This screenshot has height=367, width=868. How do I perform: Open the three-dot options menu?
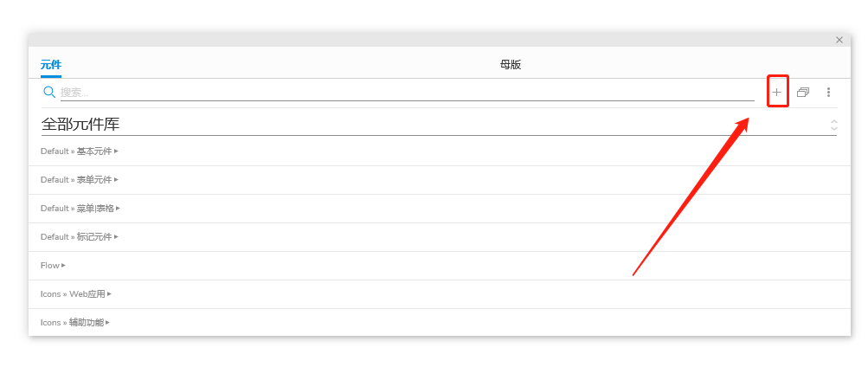[828, 92]
